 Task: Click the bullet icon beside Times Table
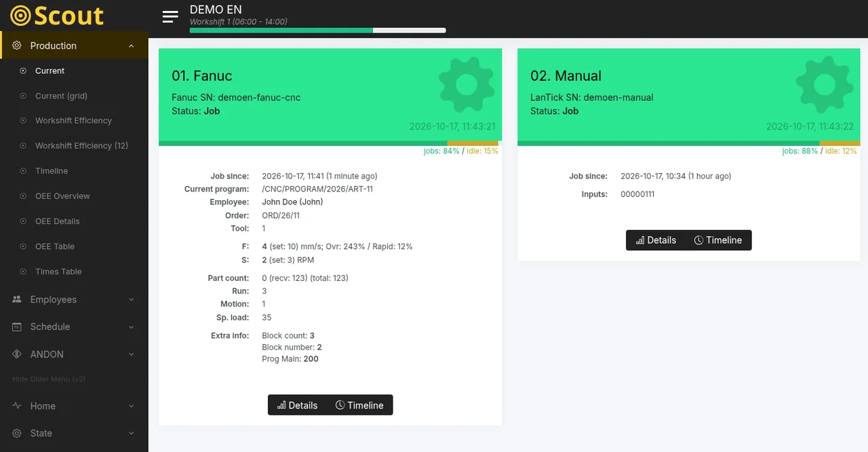coord(23,271)
